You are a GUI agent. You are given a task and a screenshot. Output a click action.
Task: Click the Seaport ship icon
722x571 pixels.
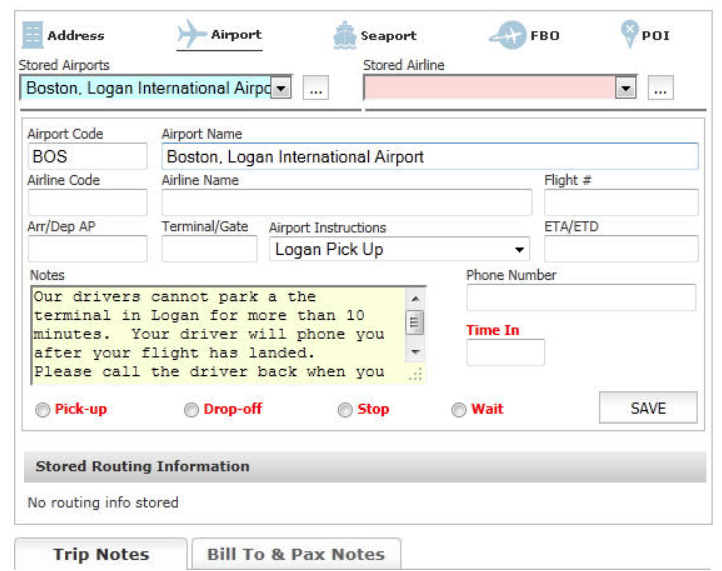pos(344,35)
